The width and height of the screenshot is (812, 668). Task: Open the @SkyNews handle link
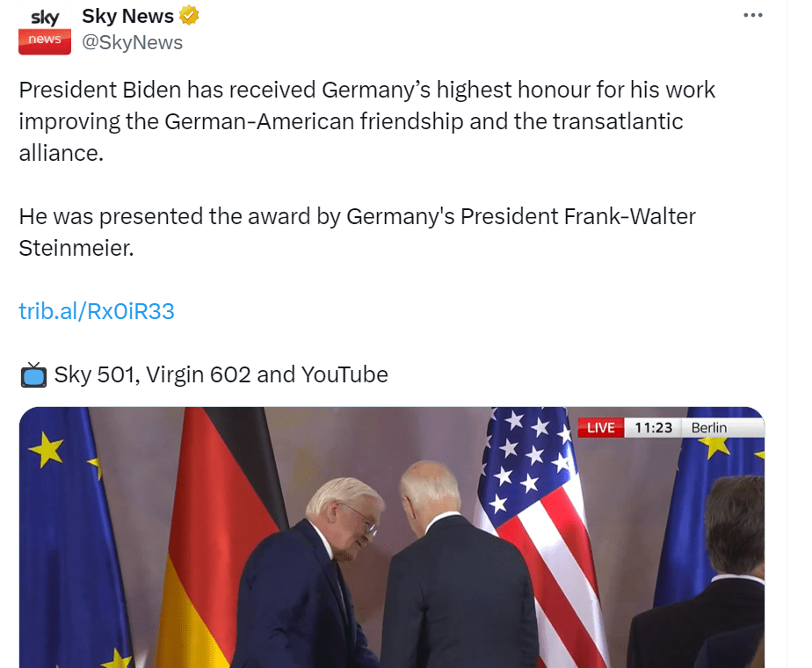(x=132, y=42)
